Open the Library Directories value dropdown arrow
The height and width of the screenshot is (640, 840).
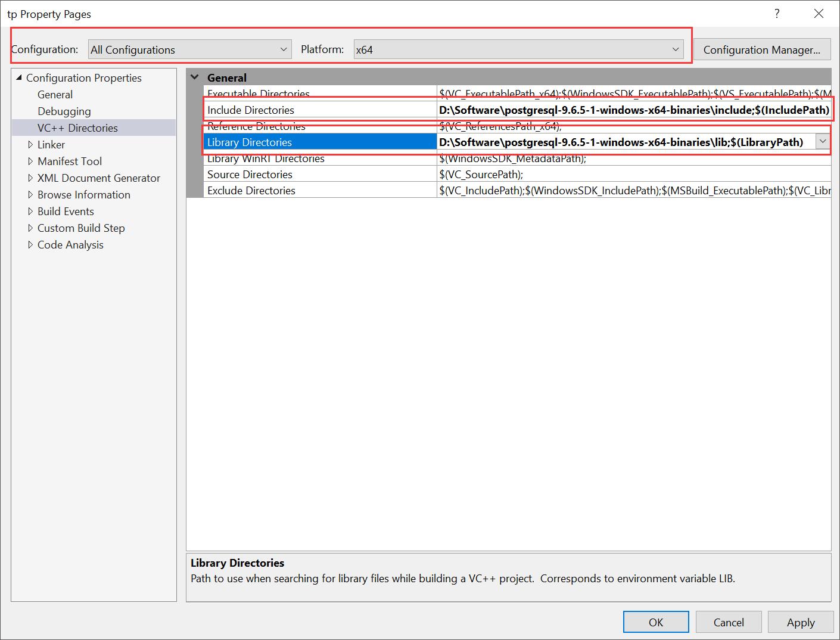823,142
